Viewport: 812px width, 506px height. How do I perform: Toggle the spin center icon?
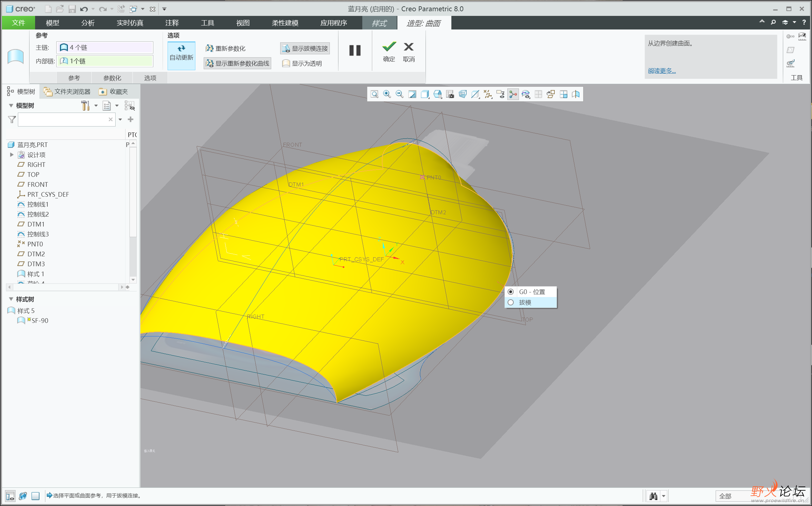[x=513, y=94]
